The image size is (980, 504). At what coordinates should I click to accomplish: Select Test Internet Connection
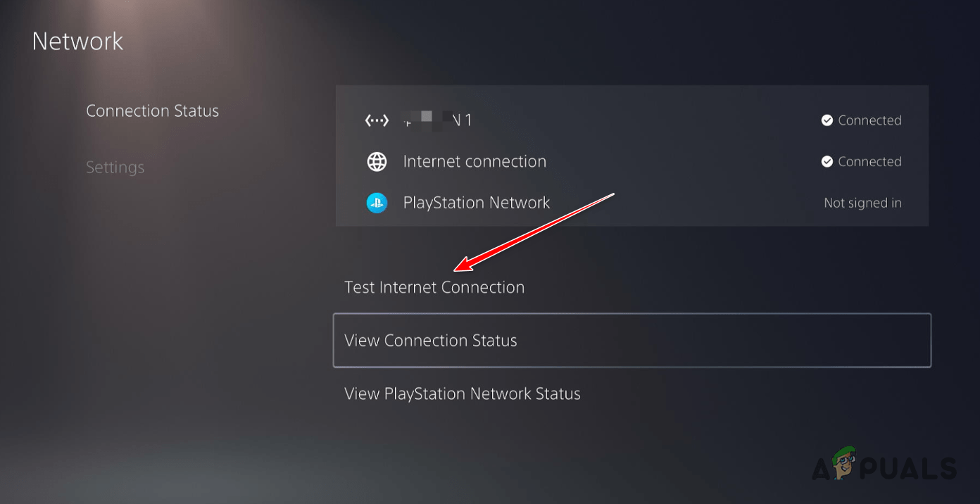point(434,287)
